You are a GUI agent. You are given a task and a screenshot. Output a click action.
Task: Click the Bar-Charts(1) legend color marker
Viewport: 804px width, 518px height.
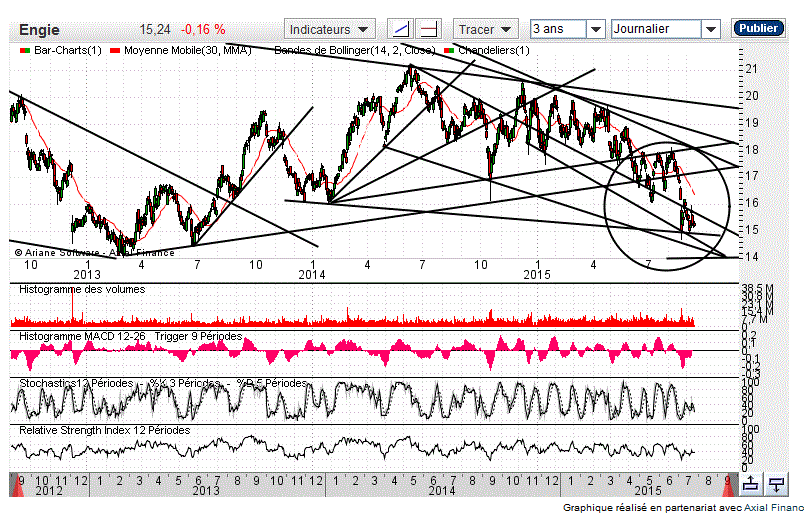point(25,49)
